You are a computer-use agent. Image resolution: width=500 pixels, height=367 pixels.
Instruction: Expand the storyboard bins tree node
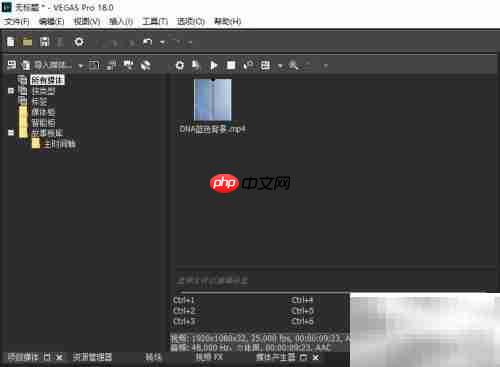point(11,133)
